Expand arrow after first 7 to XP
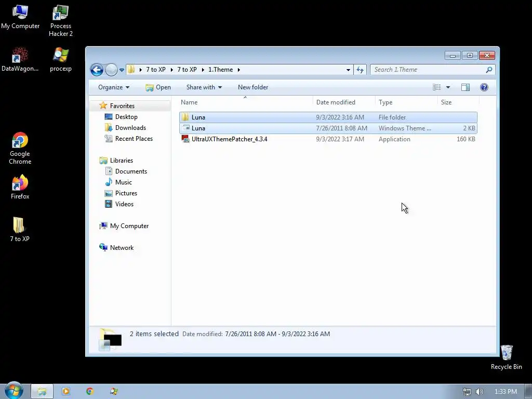This screenshot has height=399, width=532. click(x=171, y=70)
